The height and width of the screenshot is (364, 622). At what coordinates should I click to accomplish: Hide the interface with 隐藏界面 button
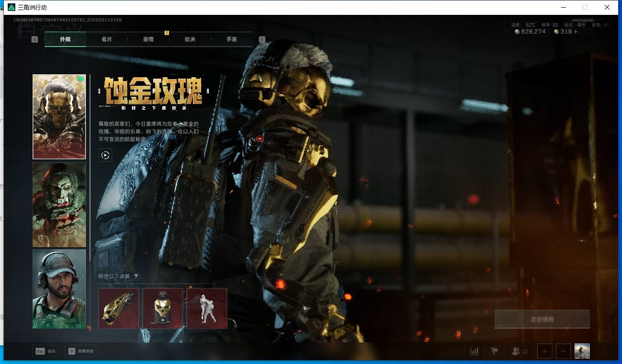tap(81, 352)
